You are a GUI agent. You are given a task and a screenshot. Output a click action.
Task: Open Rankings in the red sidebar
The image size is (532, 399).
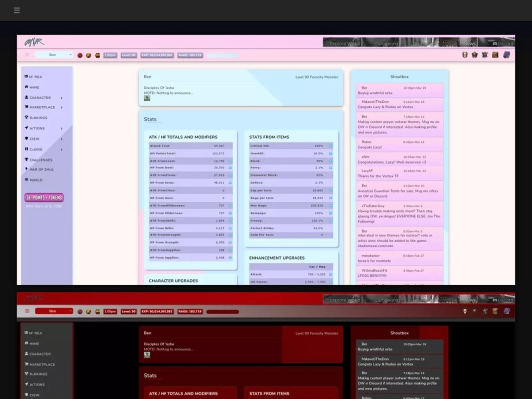36,374
